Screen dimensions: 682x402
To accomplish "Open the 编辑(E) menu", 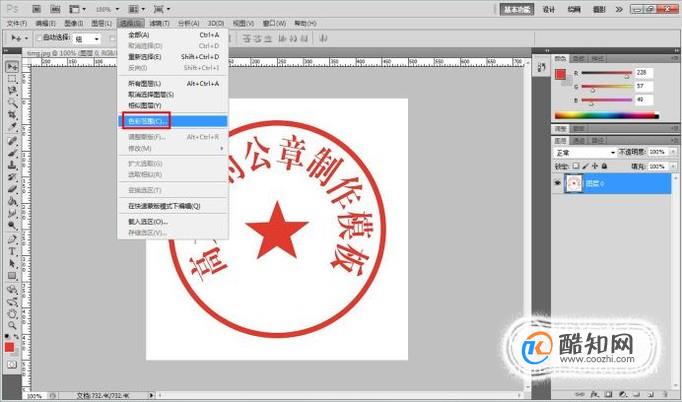I will pyautogui.click(x=45, y=23).
